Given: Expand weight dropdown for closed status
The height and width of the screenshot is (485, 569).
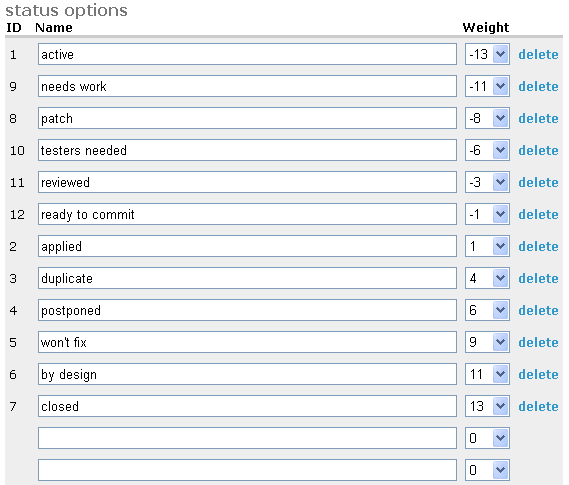Looking at the screenshot, I should click(487, 406).
